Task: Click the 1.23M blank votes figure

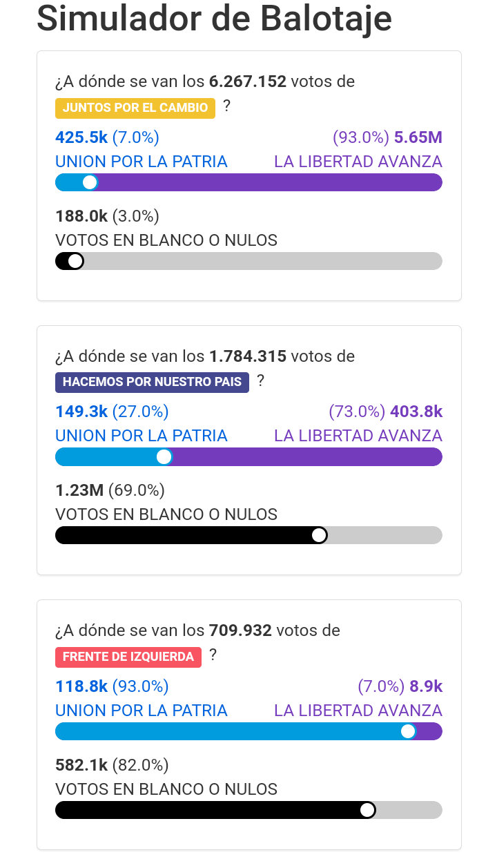Action: point(79,490)
